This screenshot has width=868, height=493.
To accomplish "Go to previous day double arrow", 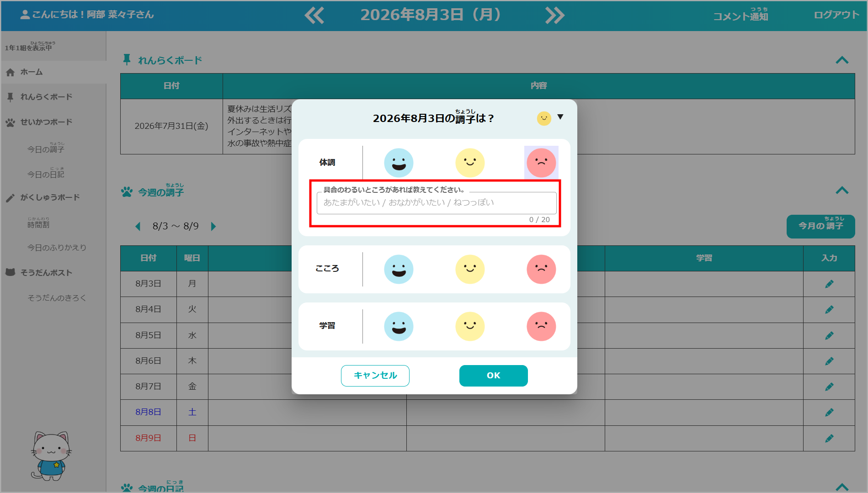I will pyautogui.click(x=314, y=15).
